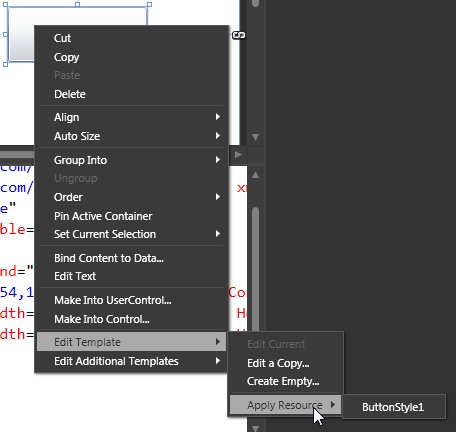Click the code pane scrollbar down arrow
Image resolution: width=456 pixels, height=432 pixels.
(x=255, y=428)
